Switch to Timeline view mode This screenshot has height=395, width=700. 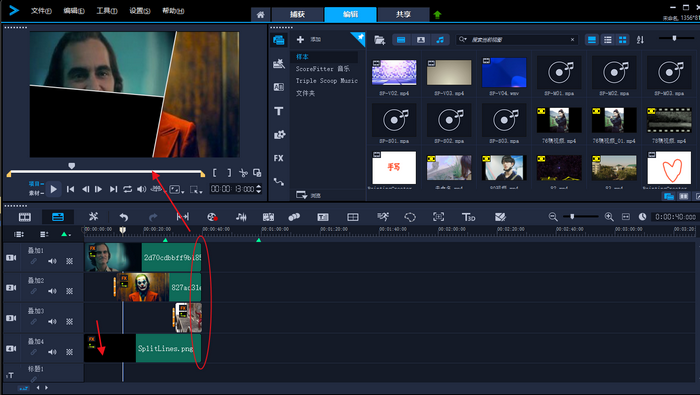[58, 217]
